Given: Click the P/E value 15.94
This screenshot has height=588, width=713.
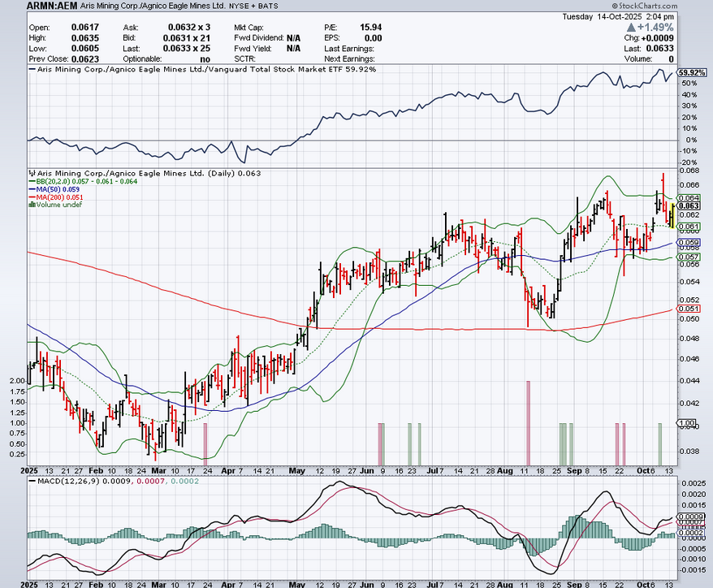Looking at the screenshot, I should [x=370, y=27].
